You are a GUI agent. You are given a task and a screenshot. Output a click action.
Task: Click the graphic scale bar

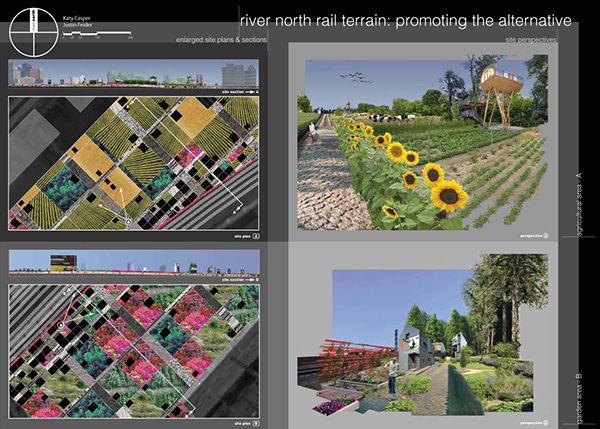97,34
